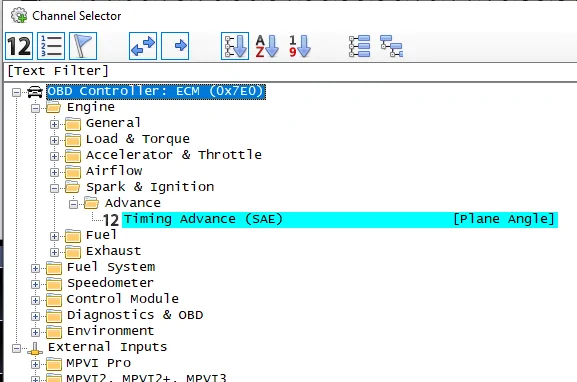Click the Control Module folder icon
The width and height of the screenshot is (577, 382).
tap(54, 300)
